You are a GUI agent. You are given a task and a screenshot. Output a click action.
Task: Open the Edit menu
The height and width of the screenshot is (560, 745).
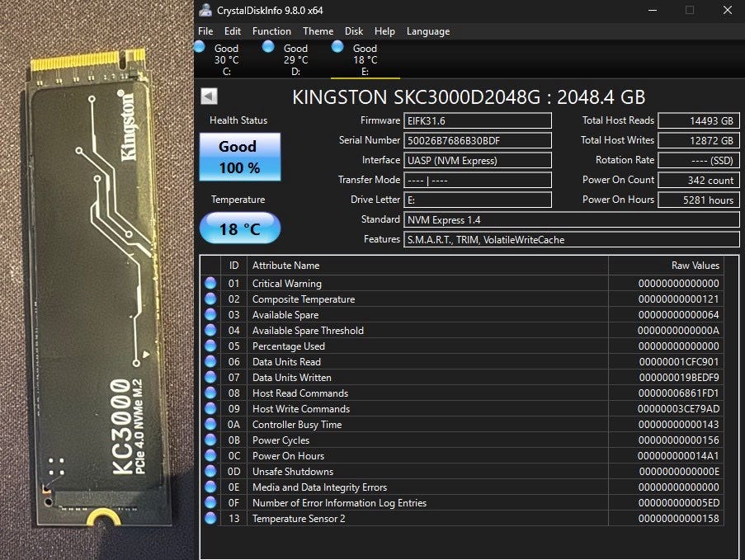point(233,31)
